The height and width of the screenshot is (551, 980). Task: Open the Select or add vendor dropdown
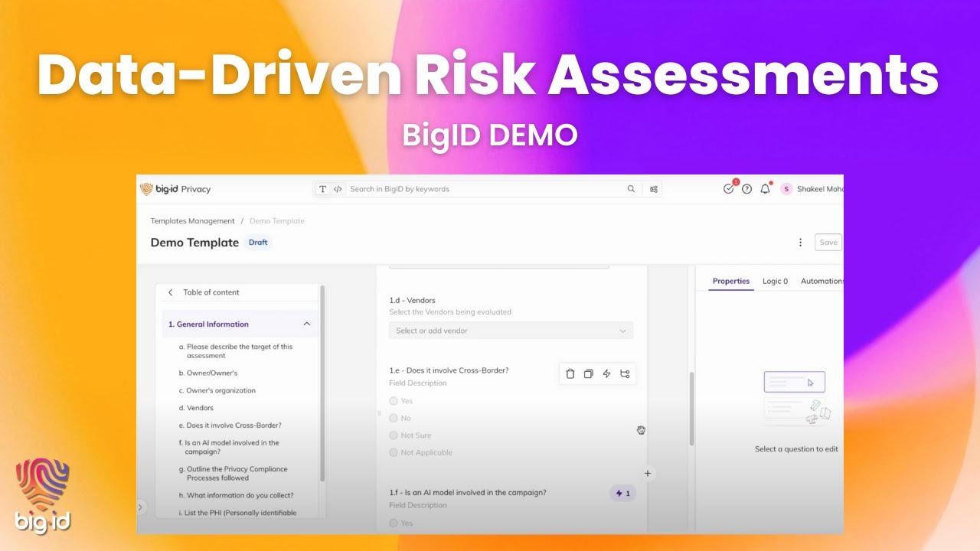(511, 331)
